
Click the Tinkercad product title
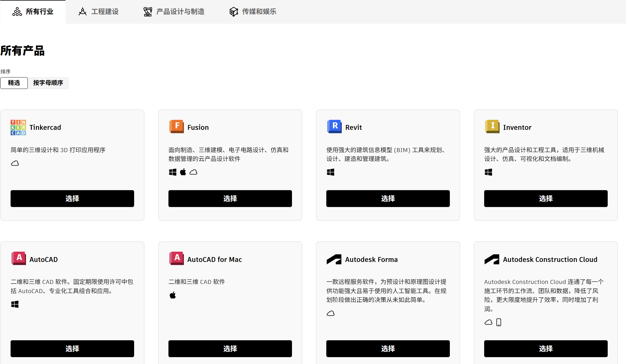pyautogui.click(x=45, y=128)
